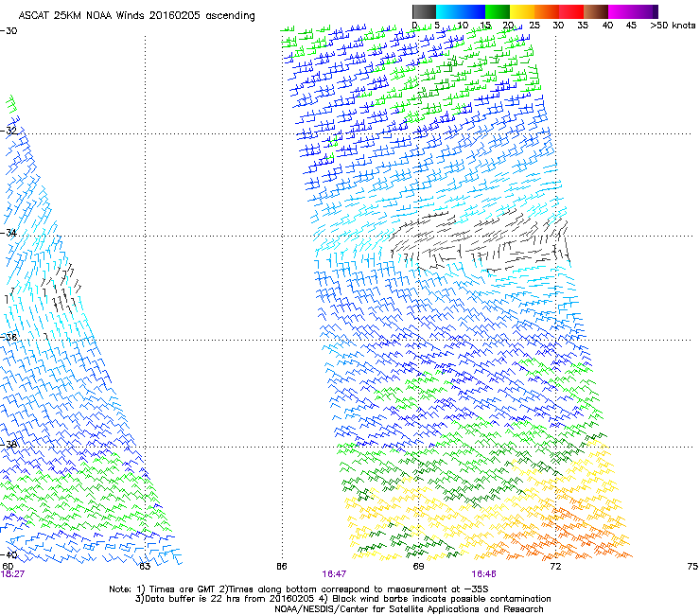Image resolution: width=700 pixels, height=615 pixels.
Task: Click the latitude label -34
Action: [9, 233]
